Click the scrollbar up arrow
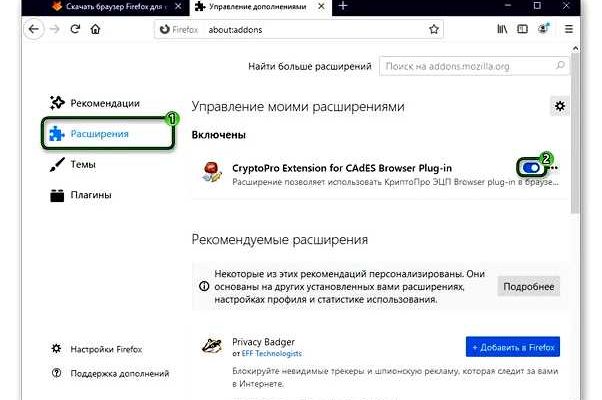 pos(575,48)
